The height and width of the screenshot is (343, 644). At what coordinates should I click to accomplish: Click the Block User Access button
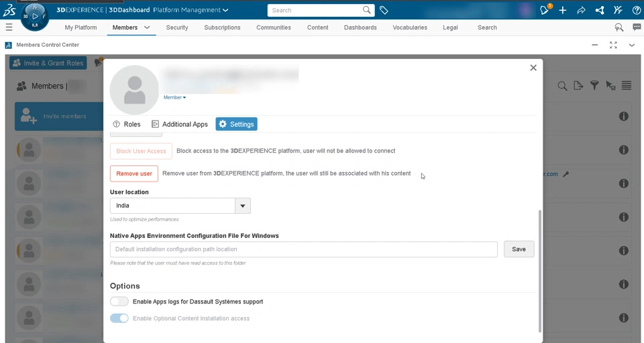coord(141,151)
